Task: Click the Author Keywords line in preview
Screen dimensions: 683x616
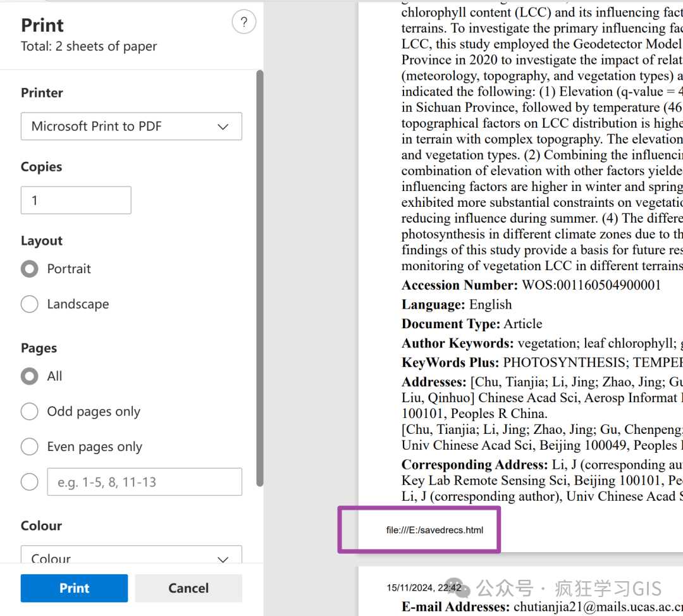Action: click(542, 343)
